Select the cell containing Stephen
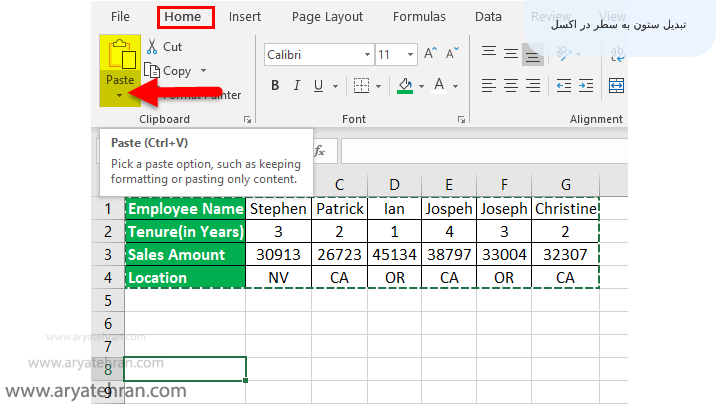 [275, 209]
